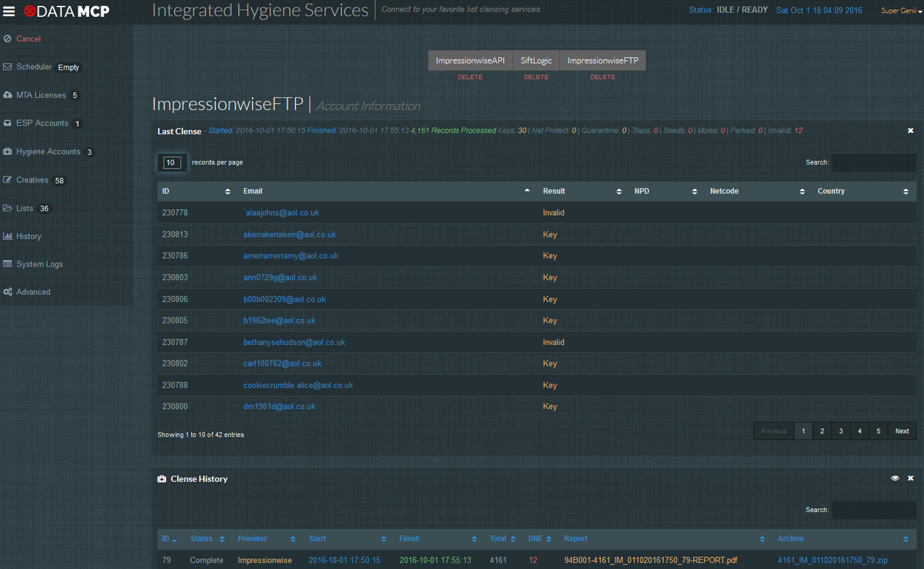Sort Clense History by Archive
Screen dimensions: 924x569
[844, 539]
